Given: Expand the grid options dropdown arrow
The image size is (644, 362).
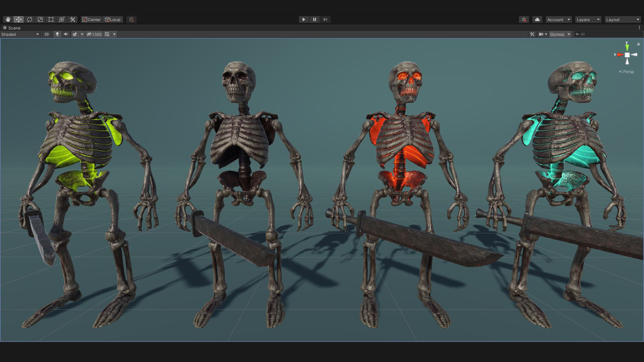Looking at the screenshot, I should 114,34.
